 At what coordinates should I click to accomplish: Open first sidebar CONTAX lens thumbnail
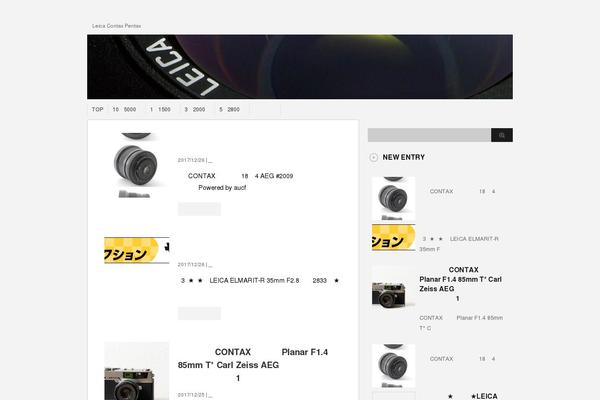[x=393, y=199]
